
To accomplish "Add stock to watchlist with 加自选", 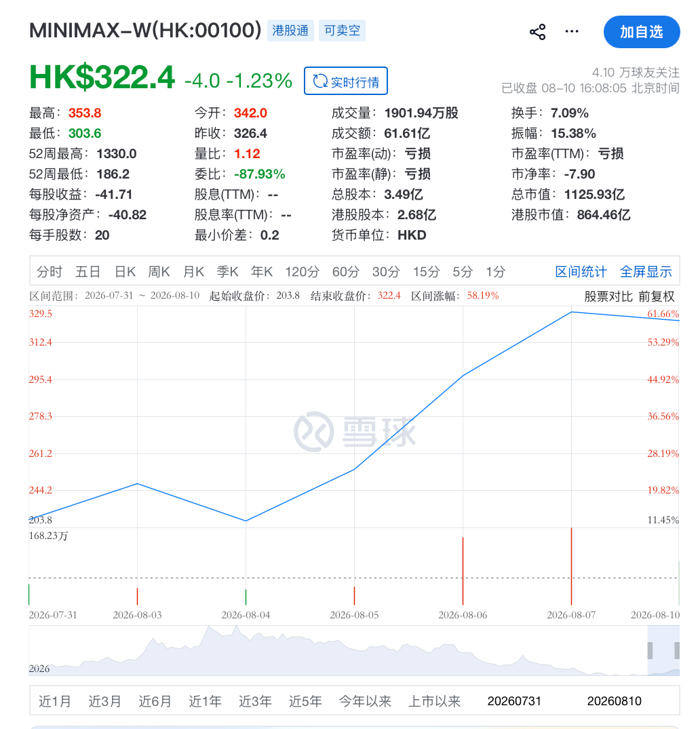I will (642, 32).
